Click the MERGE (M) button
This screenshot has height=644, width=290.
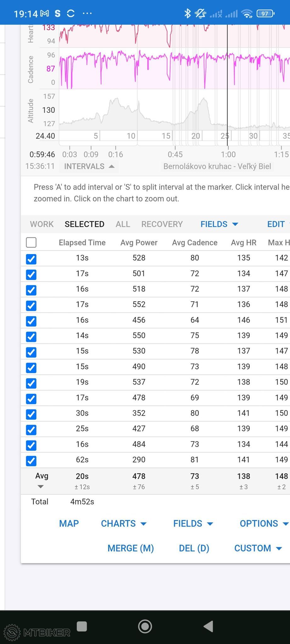[131, 548]
